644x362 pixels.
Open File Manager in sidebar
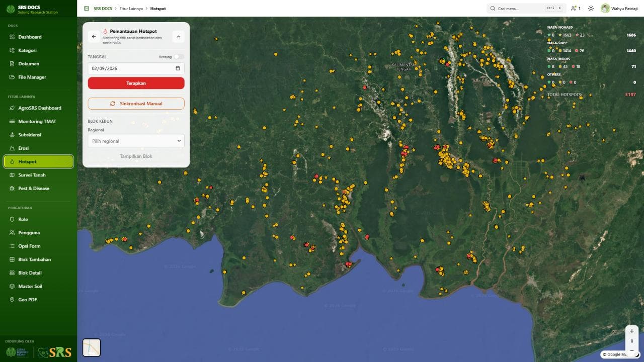pos(38,77)
